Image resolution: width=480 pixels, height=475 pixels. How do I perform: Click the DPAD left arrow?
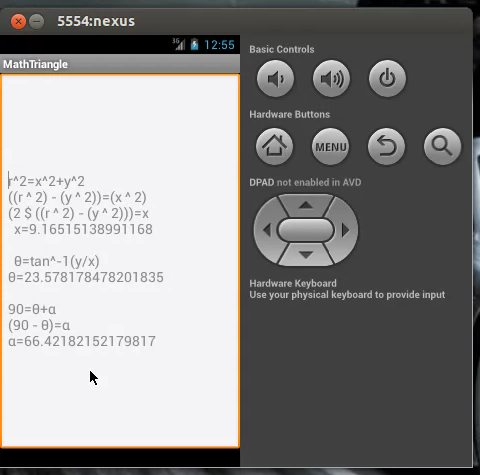pos(267,230)
